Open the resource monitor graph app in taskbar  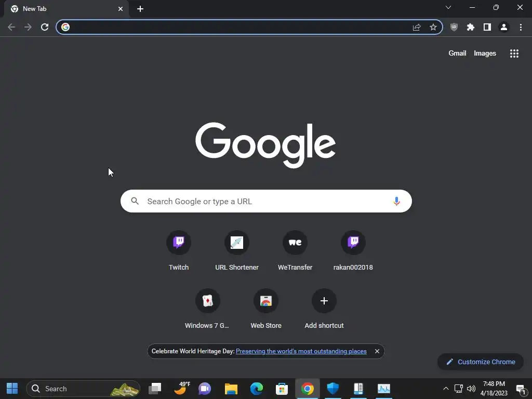click(384, 389)
